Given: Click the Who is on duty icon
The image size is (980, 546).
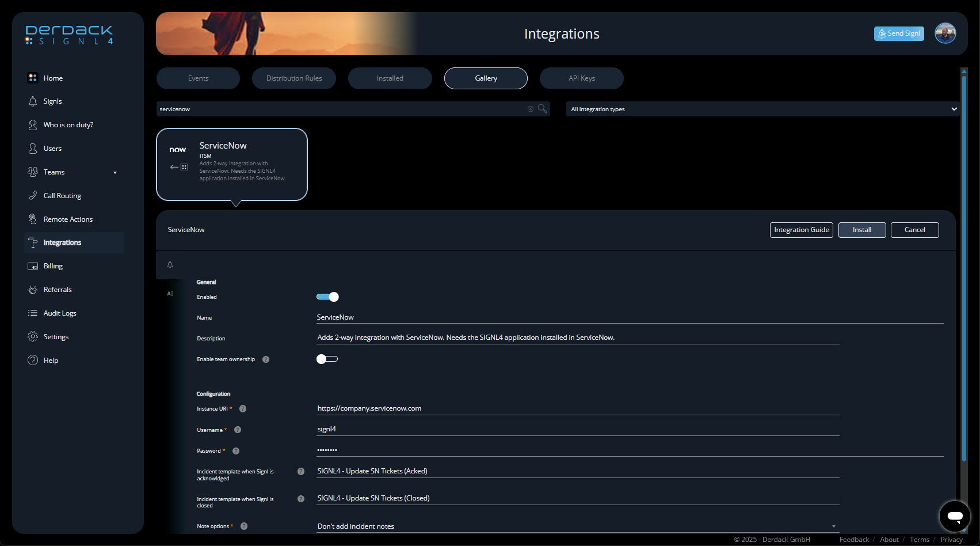Looking at the screenshot, I should point(33,125).
